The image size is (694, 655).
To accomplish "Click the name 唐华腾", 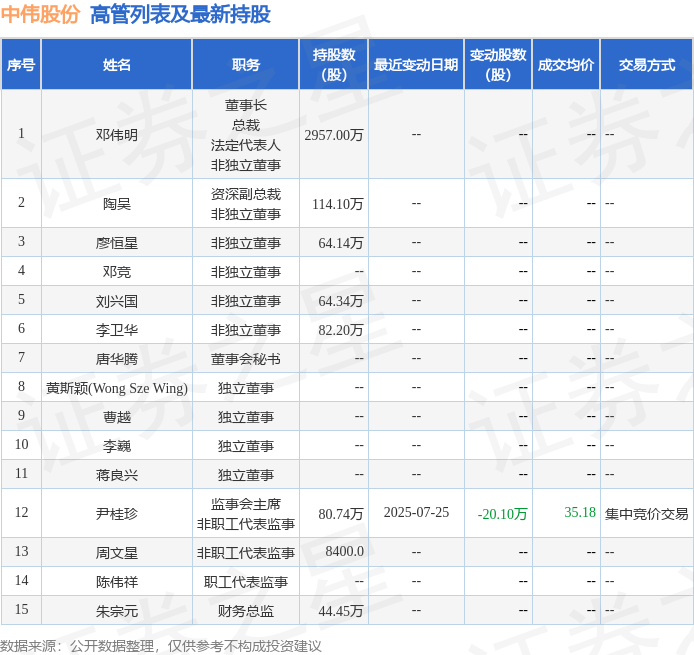I will pyautogui.click(x=117, y=358).
